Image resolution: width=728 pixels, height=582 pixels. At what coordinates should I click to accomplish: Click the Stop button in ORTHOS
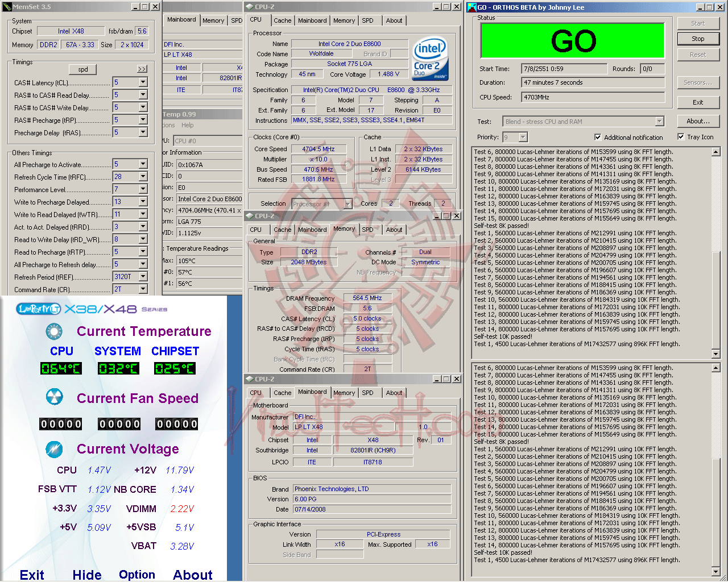pyautogui.click(x=698, y=39)
